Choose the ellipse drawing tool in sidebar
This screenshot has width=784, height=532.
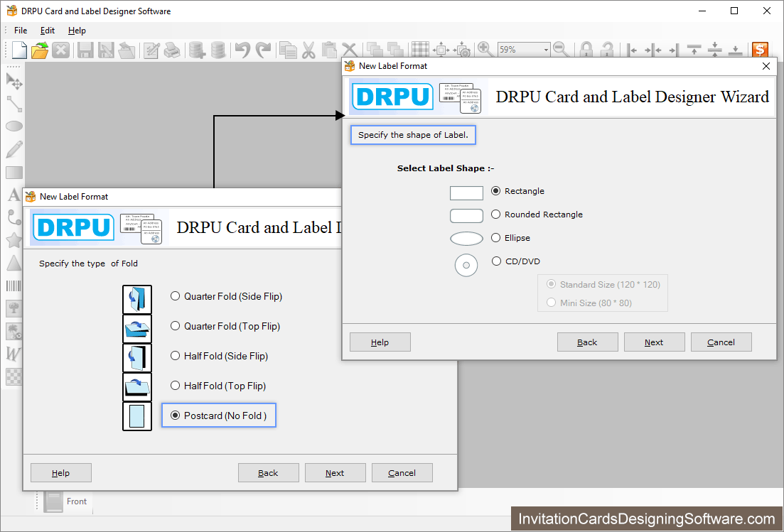(x=14, y=126)
